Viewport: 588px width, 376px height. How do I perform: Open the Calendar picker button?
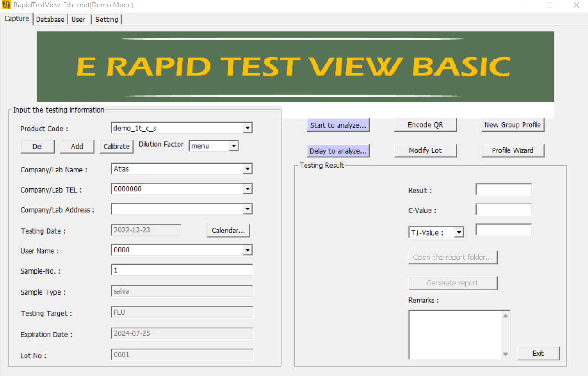click(228, 231)
